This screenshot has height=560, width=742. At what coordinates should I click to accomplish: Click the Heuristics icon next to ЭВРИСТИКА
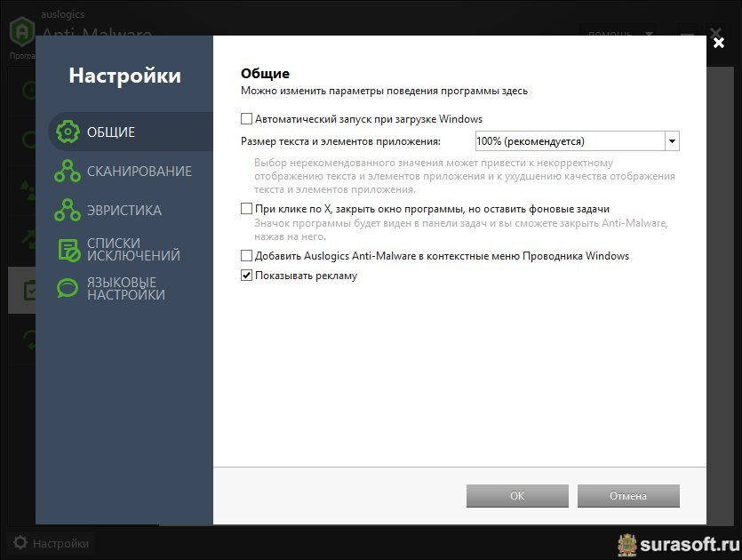pyautogui.click(x=68, y=210)
